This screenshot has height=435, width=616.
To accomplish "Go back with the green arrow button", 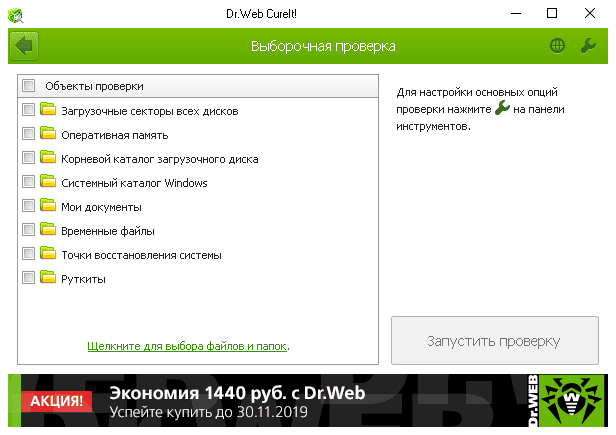I will click(x=24, y=46).
